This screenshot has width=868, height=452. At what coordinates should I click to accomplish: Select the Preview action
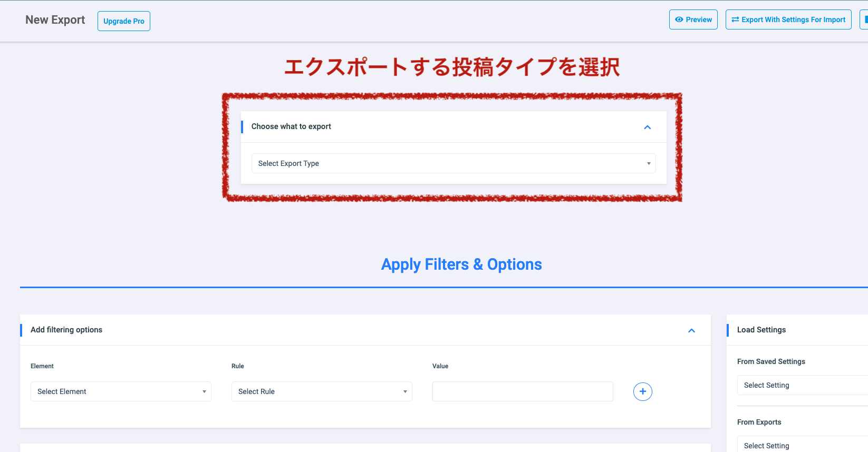[x=693, y=19]
